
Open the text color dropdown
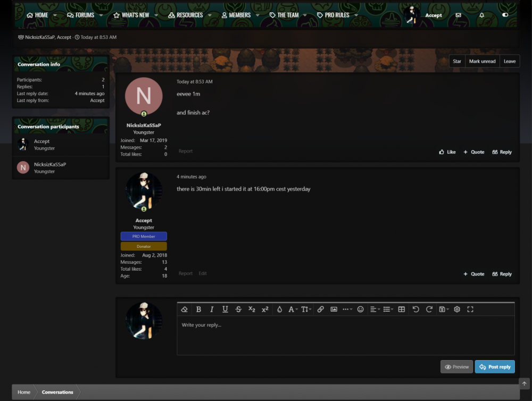click(x=279, y=310)
